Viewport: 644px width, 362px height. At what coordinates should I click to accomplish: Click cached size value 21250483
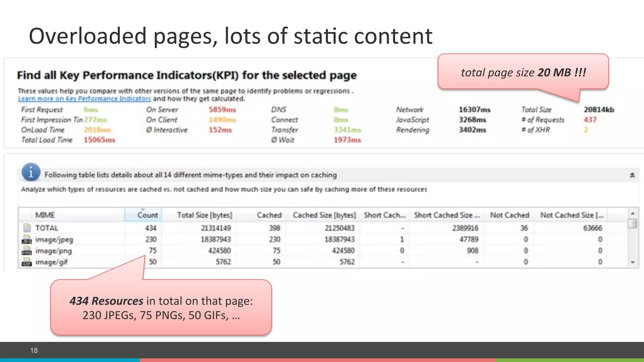point(340,228)
